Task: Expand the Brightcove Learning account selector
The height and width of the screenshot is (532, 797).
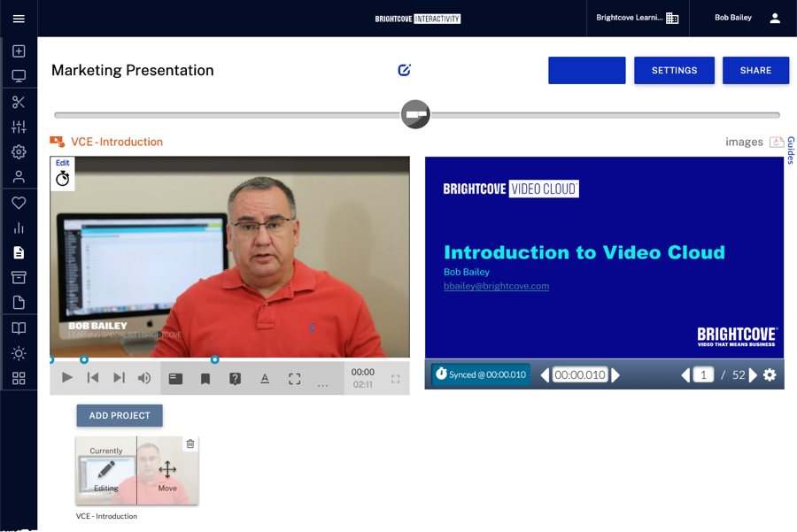Action: click(x=637, y=18)
